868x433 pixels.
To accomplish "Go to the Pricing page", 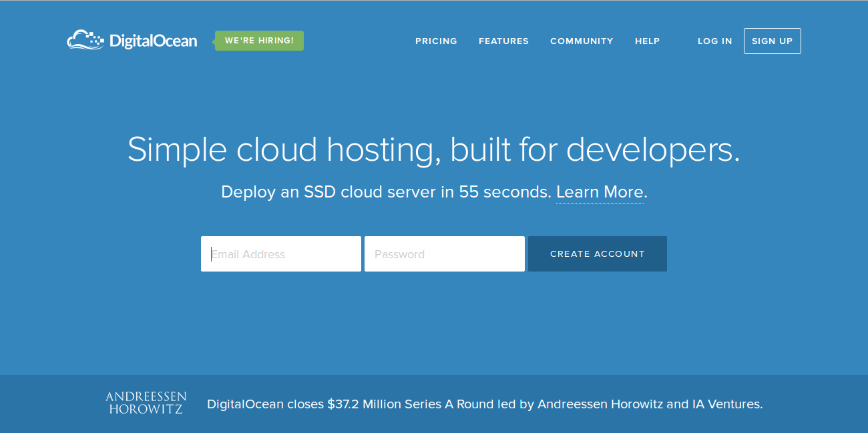I will [x=436, y=41].
